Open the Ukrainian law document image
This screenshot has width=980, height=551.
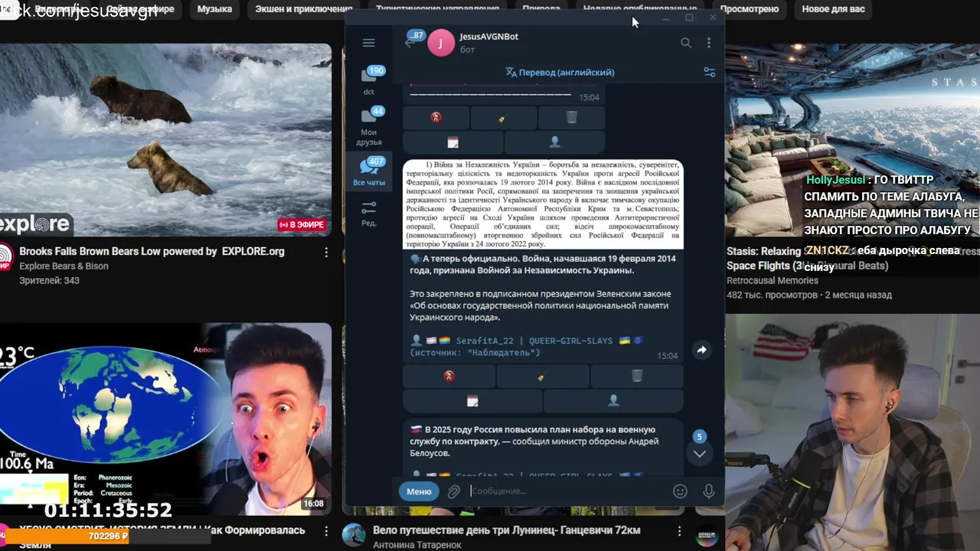coord(543,204)
